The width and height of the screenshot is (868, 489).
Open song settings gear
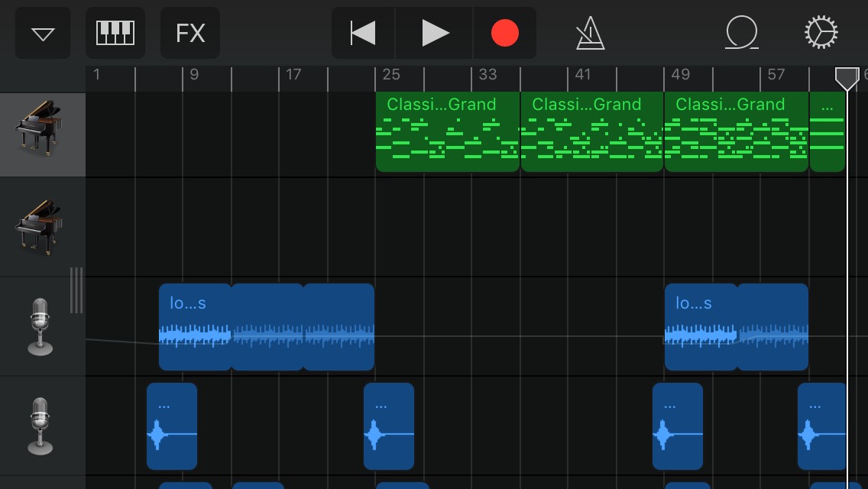click(x=821, y=32)
